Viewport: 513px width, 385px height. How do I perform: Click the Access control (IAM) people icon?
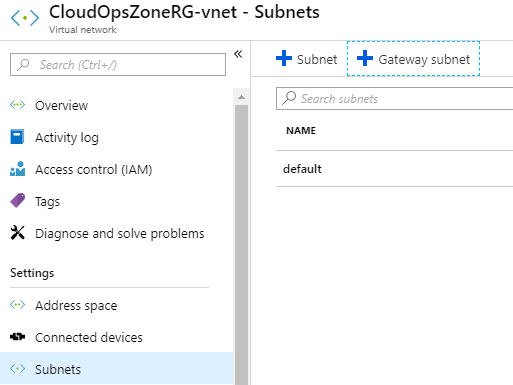pyautogui.click(x=17, y=169)
